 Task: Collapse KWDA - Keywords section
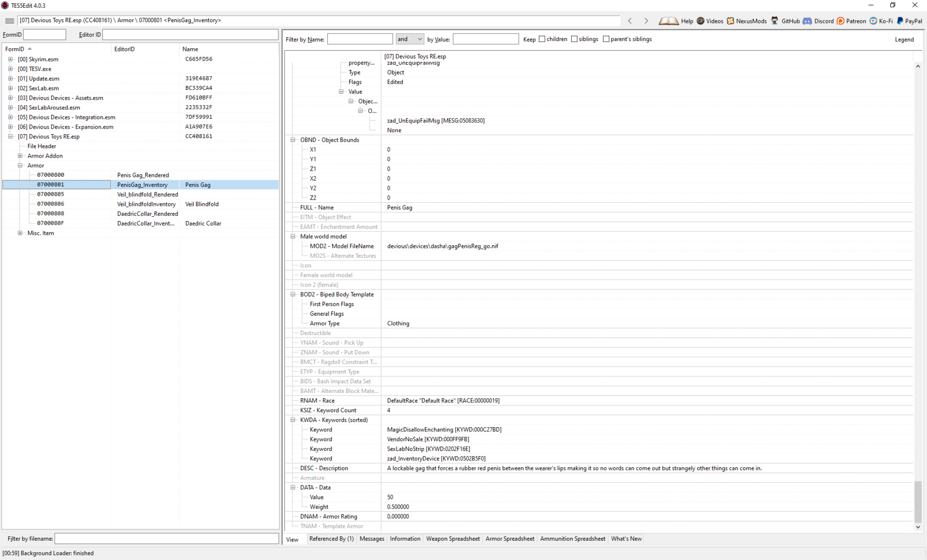coord(293,419)
